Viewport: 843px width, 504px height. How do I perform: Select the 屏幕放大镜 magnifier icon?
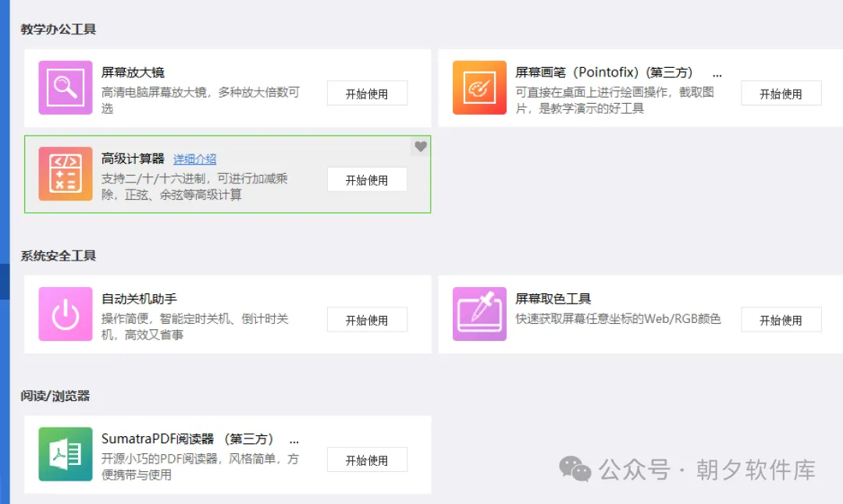pos(65,88)
